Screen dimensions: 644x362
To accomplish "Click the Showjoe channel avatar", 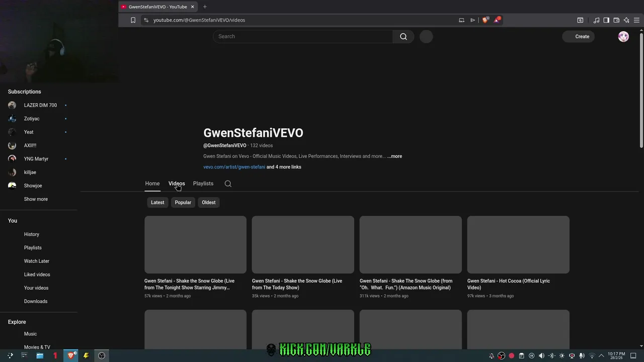I will click(x=12, y=186).
